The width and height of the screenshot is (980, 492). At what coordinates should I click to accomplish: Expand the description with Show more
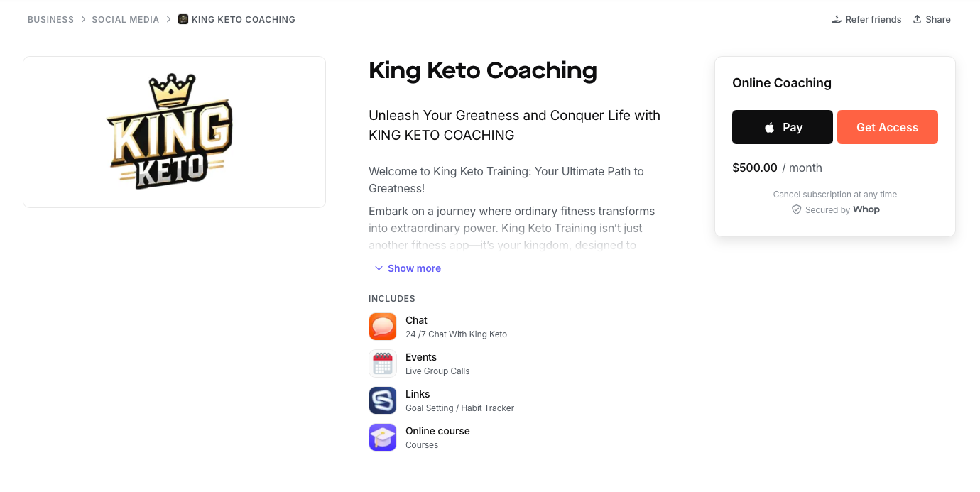(414, 268)
